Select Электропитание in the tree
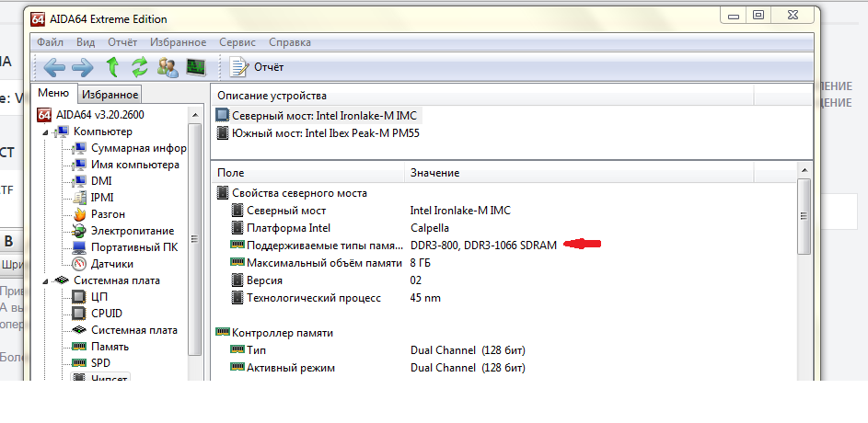Screen dimensions: 868x423 [x=132, y=231]
